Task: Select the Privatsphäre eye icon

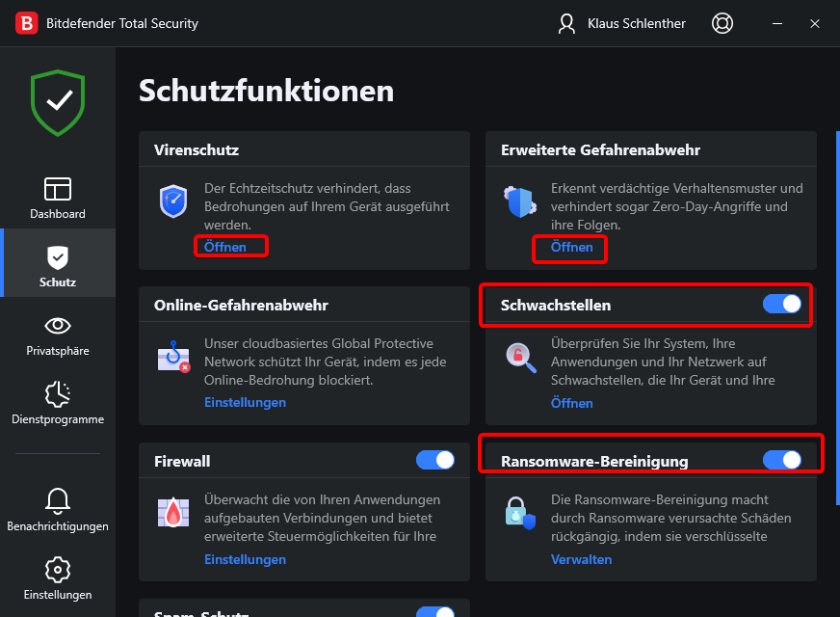Action: point(58,326)
